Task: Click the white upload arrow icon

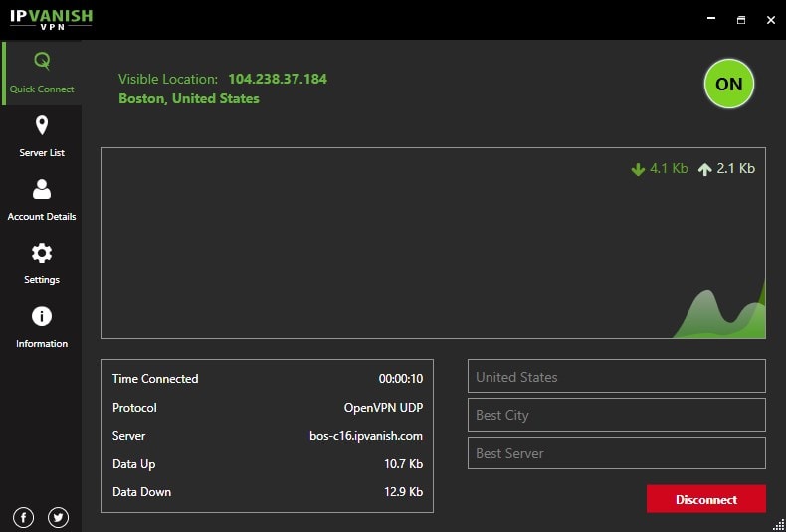Action: (x=704, y=169)
